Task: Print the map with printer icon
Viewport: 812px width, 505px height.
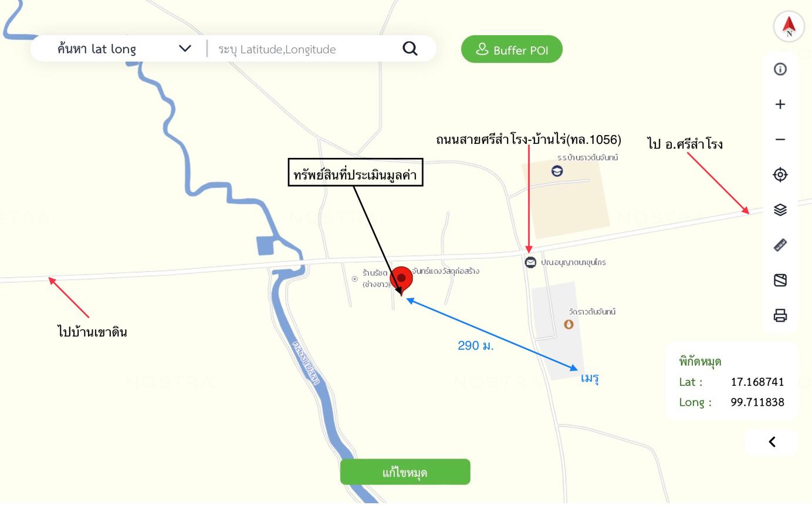Action: coord(780,315)
